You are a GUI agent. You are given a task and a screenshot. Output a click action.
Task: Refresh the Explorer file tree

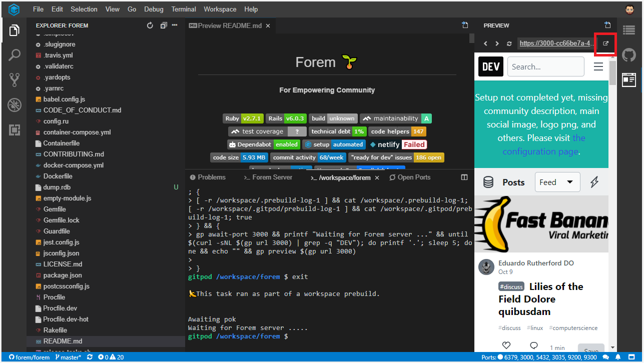(x=150, y=25)
